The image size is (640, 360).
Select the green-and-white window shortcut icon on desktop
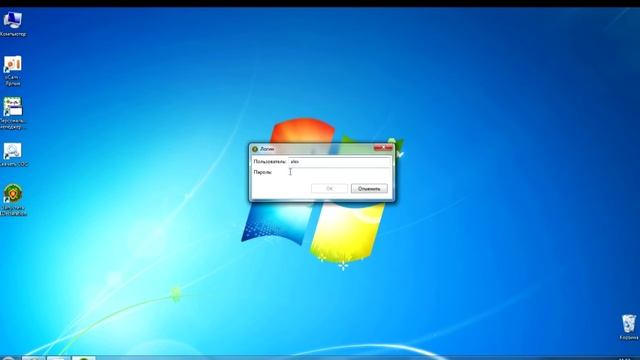[x=13, y=107]
